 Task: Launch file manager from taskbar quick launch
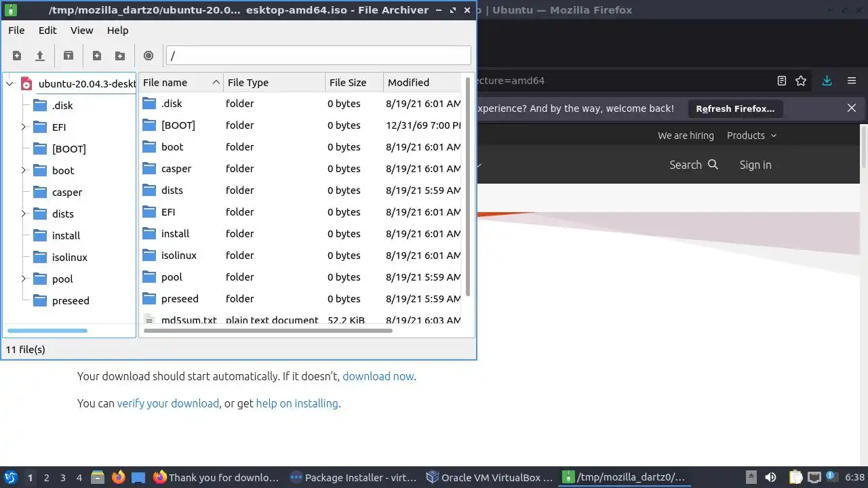[98, 477]
